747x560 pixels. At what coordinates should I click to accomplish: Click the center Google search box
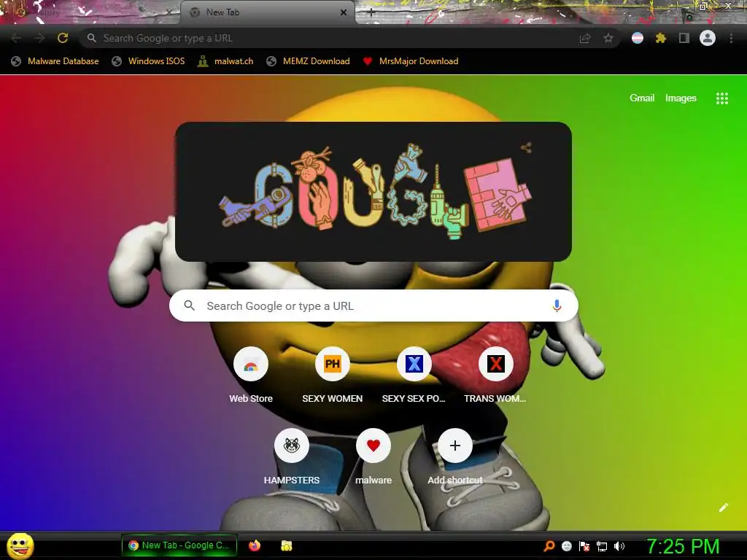tap(373, 306)
